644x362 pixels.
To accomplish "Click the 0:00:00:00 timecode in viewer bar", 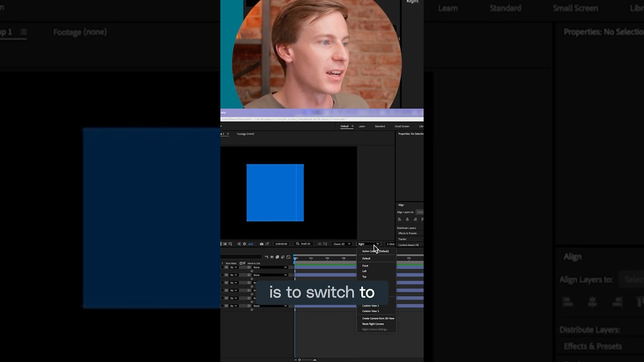I will click(281, 244).
